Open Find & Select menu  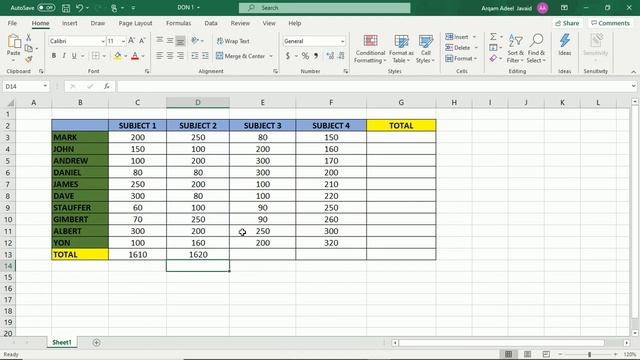click(x=536, y=49)
